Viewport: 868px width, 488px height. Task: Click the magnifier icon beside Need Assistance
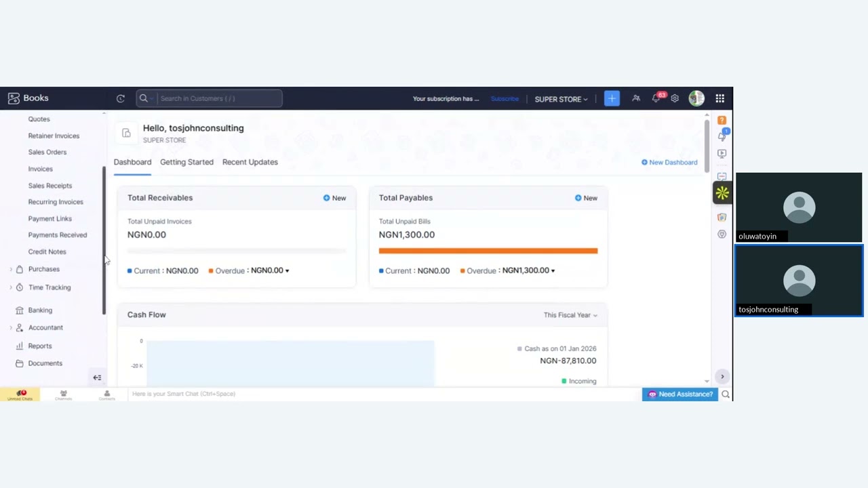(726, 394)
